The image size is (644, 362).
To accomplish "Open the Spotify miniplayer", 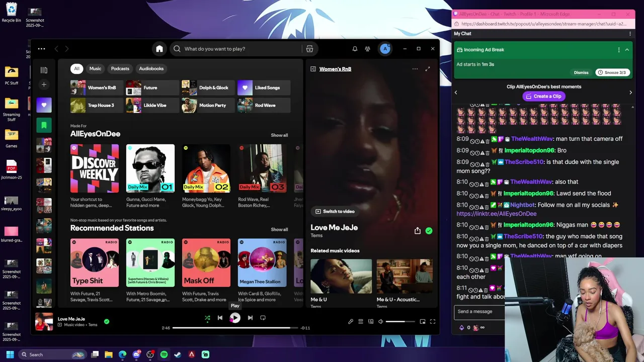I will pos(423,321).
